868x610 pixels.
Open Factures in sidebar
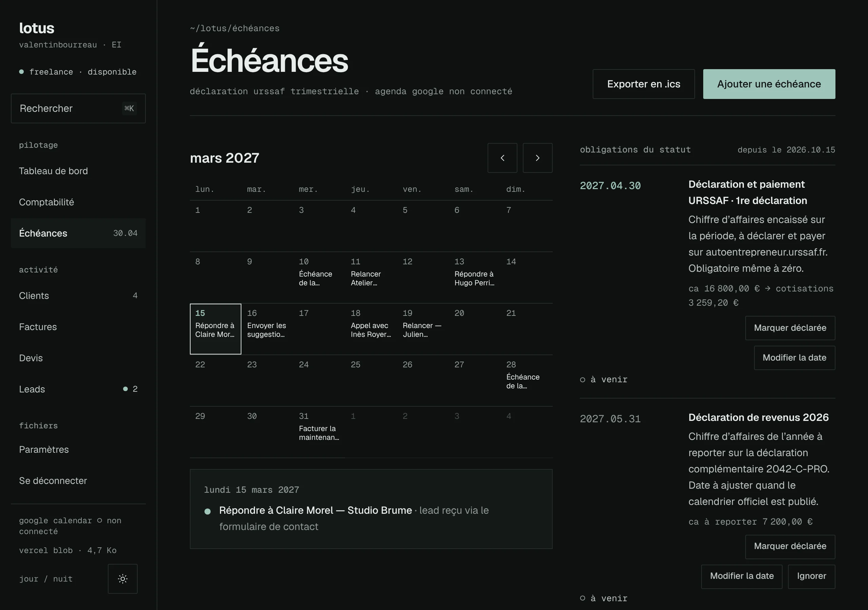click(78, 327)
